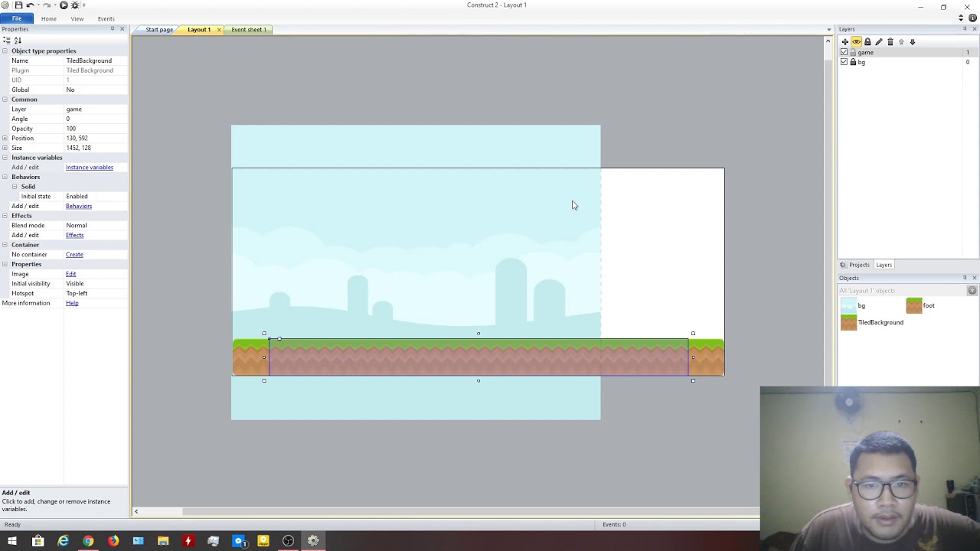Undo the last action
The height and width of the screenshot is (551, 980).
coord(30,5)
